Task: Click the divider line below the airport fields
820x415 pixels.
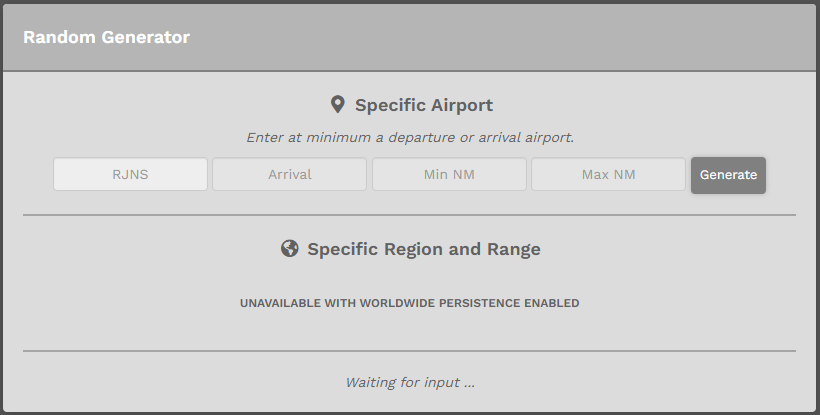Action: tap(409, 215)
